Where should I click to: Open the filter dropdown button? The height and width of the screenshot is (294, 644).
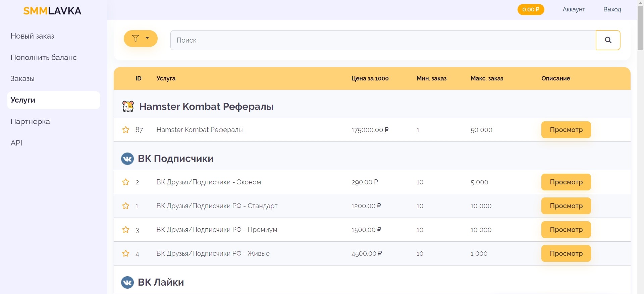141,39
